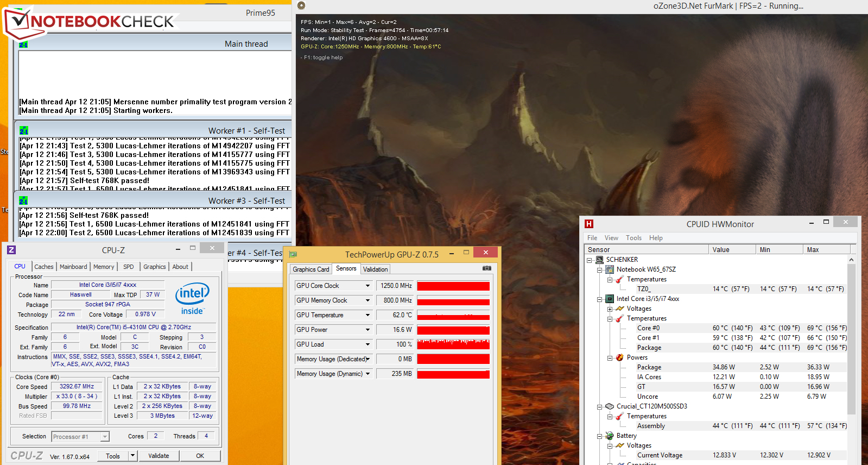Click the thermometer icon under Notebook W65_67SZ
Viewport: 868px width, 465px height.
pos(620,279)
